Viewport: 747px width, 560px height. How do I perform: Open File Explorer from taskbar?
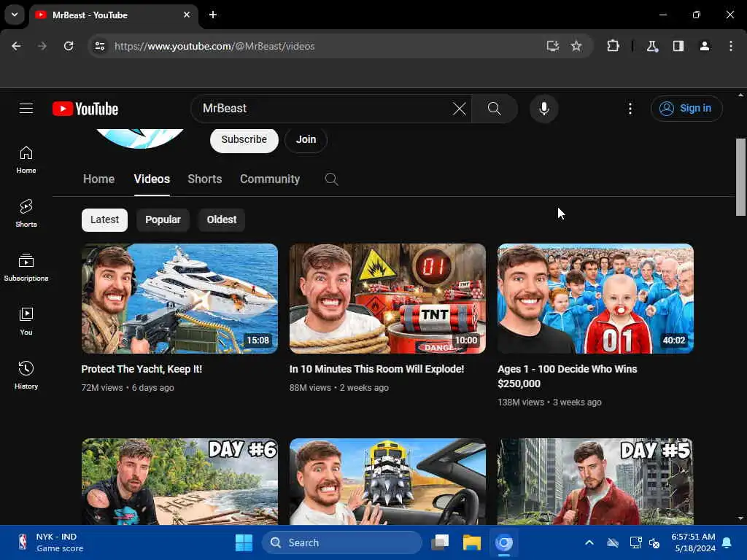pos(472,542)
